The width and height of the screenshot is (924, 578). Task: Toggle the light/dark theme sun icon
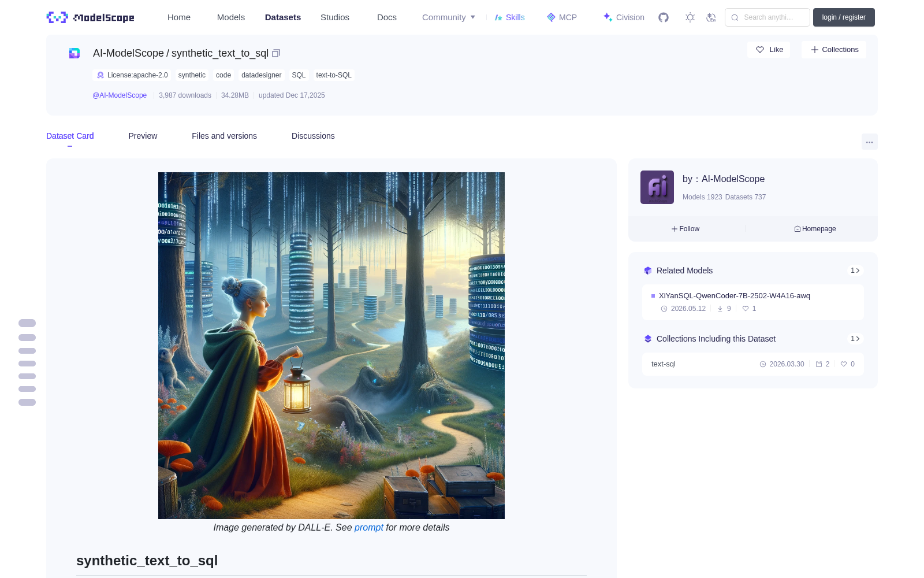tap(690, 17)
